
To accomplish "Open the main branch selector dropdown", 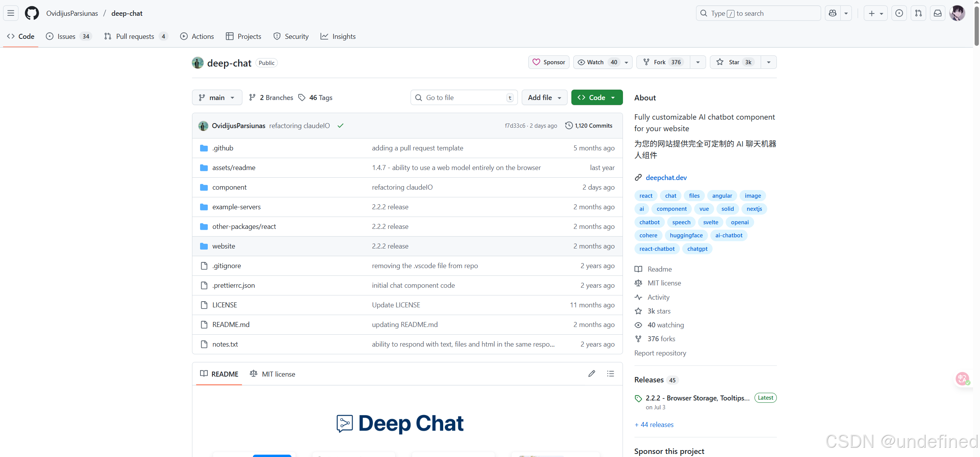I will pyautogui.click(x=217, y=97).
